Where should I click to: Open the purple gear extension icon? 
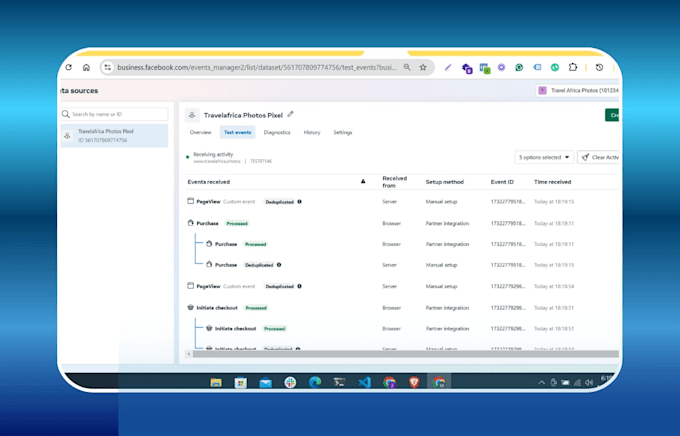click(x=501, y=67)
